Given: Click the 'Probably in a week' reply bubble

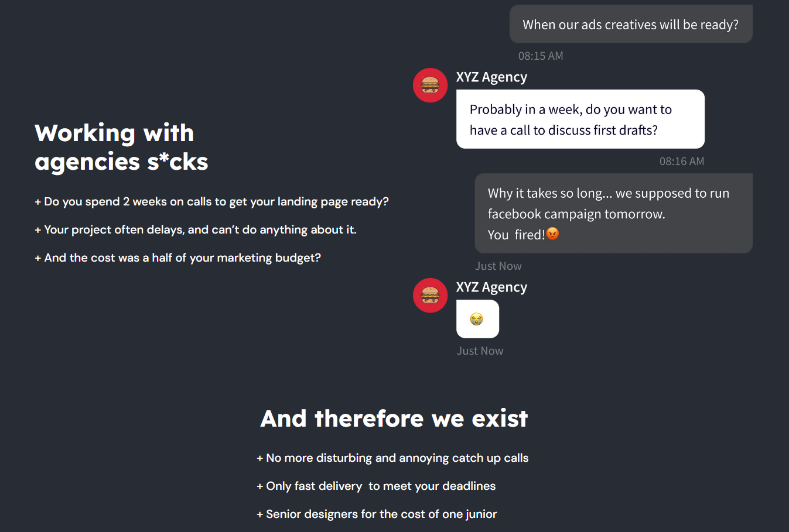Looking at the screenshot, I should 580,119.
